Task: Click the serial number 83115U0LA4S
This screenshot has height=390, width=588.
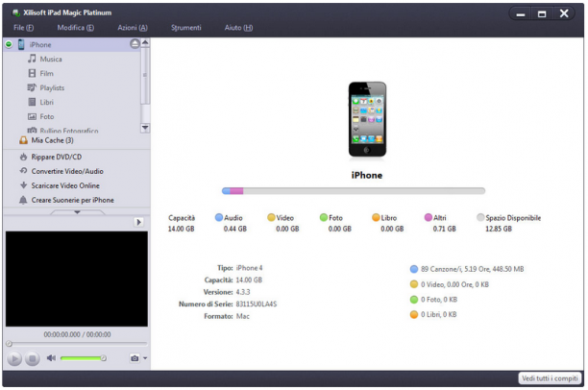Action: (x=257, y=304)
